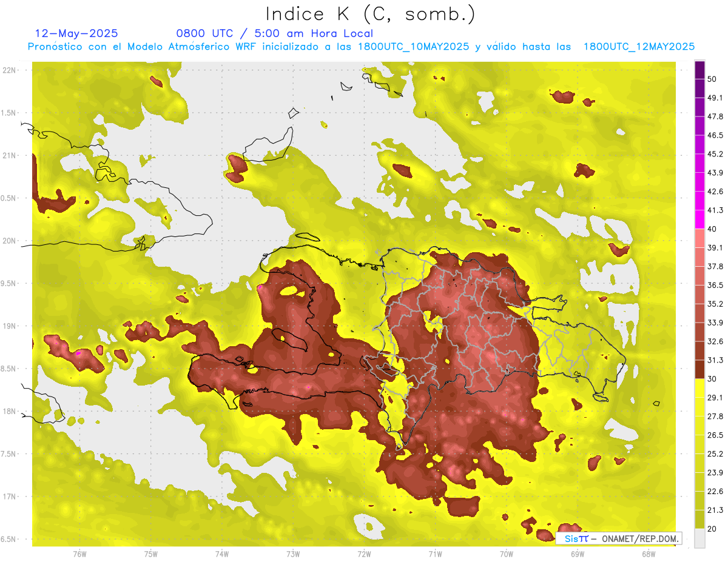The image size is (728, 562).
Task: Click the legend value '32.6'
Action: 715,341
